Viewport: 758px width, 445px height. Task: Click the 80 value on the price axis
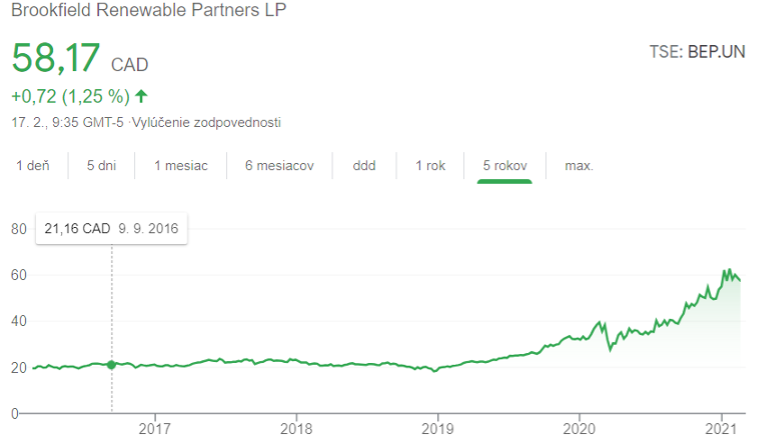18,229
